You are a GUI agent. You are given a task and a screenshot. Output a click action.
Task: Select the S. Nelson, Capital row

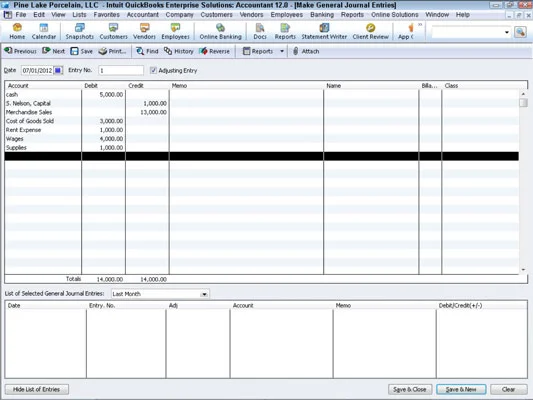coord(262,103)
